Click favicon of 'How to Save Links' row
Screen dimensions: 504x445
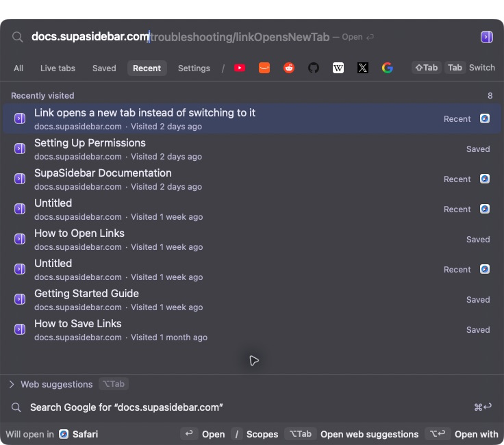(20, 329)
